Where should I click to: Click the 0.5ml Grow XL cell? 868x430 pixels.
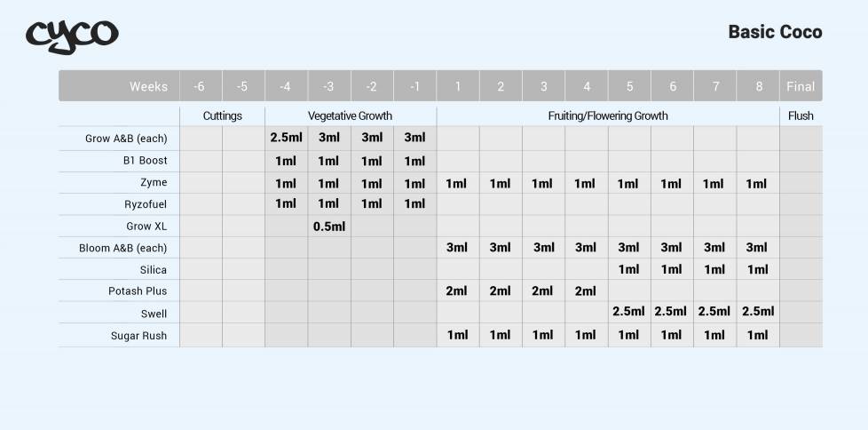[329, 227]
